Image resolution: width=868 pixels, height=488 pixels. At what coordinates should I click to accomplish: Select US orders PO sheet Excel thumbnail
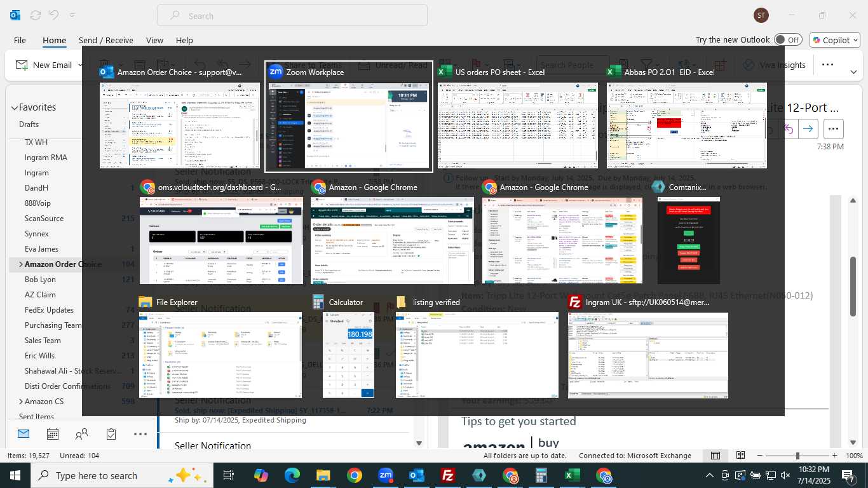point(518,117)
